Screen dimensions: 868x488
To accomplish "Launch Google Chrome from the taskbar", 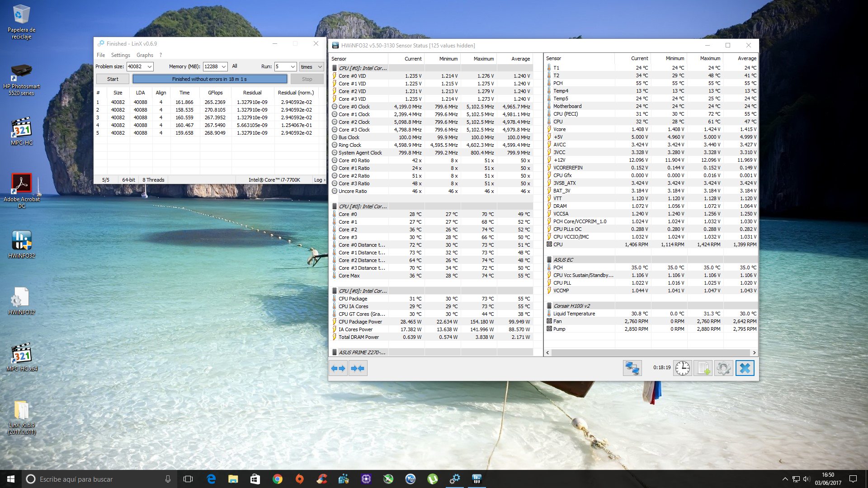I will point(278,479).
